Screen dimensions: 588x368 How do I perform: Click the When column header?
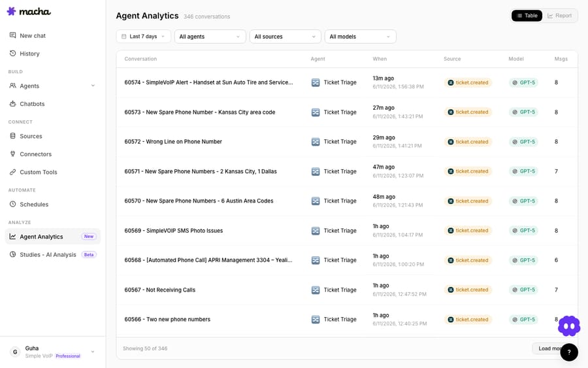coord(380,59)
